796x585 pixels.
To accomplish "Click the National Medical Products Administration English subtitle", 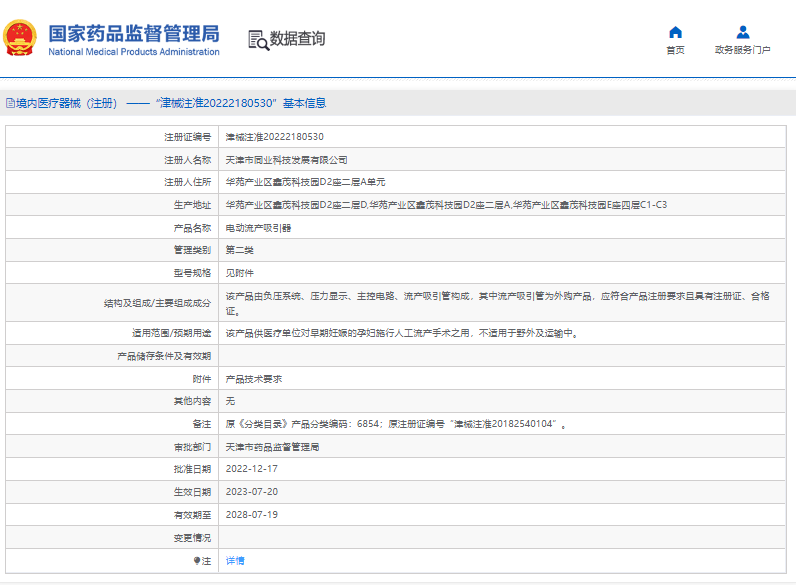I will (134, 52).
